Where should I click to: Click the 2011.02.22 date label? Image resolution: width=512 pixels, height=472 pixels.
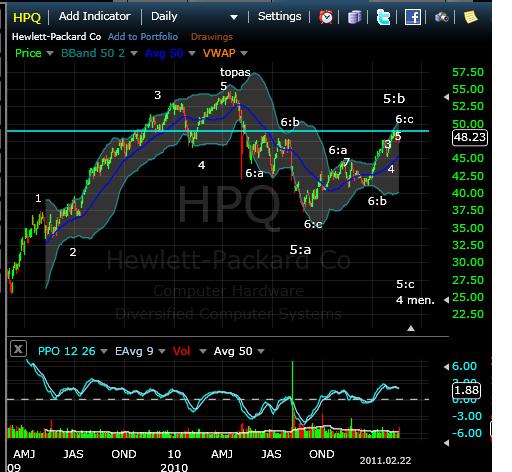point(385,461)
